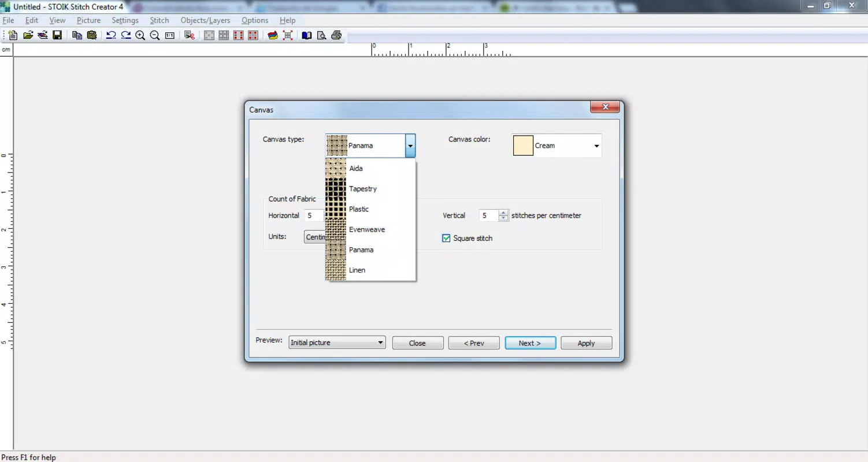Click the Cream canvas color swatch

(x=523, y=146)
